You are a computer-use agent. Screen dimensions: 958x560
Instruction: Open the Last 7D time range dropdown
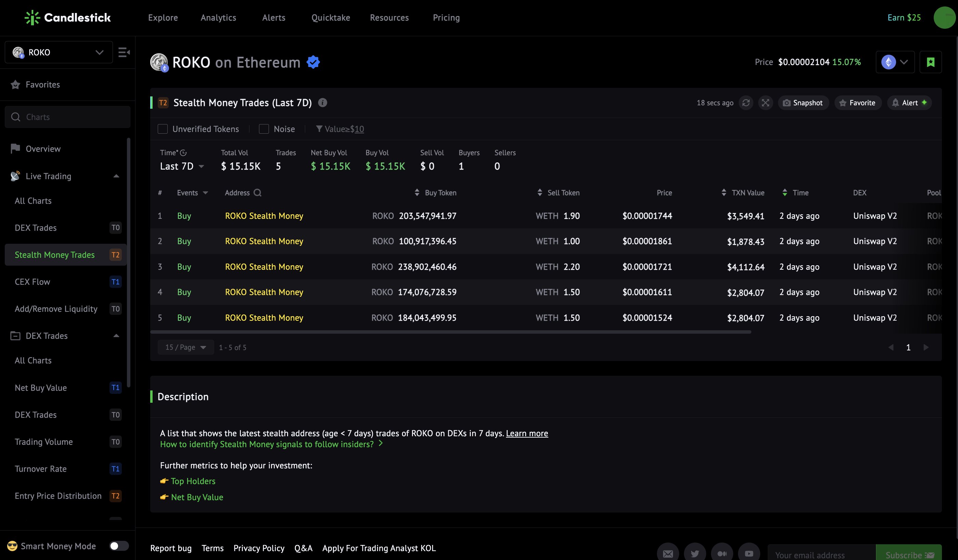coord(182,166)
